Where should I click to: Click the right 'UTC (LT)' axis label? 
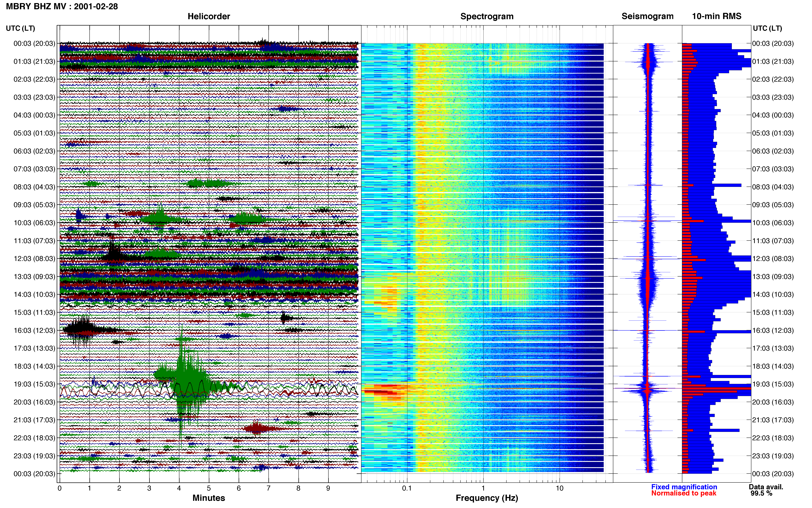(x=767, y=28)
